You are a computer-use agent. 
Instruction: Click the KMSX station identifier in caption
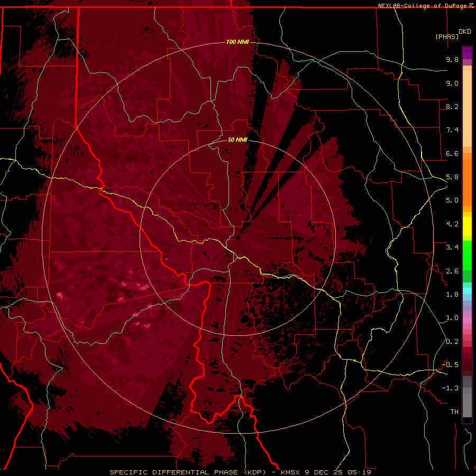(292, 472)
